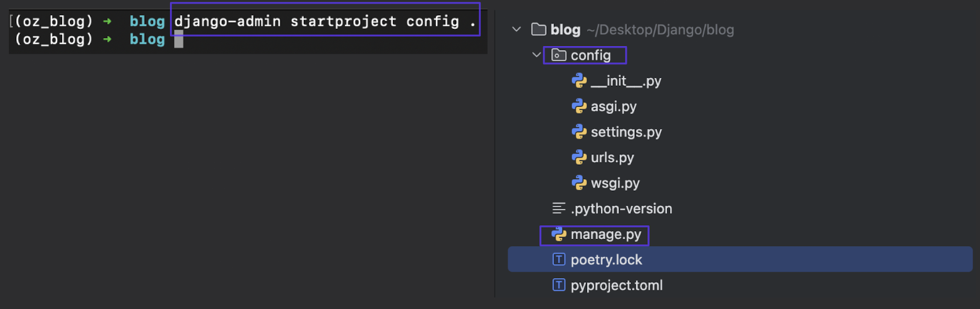Click the poetry.lock file icon
This screenshot has height=309, width=980.
(x=559, y=260)
